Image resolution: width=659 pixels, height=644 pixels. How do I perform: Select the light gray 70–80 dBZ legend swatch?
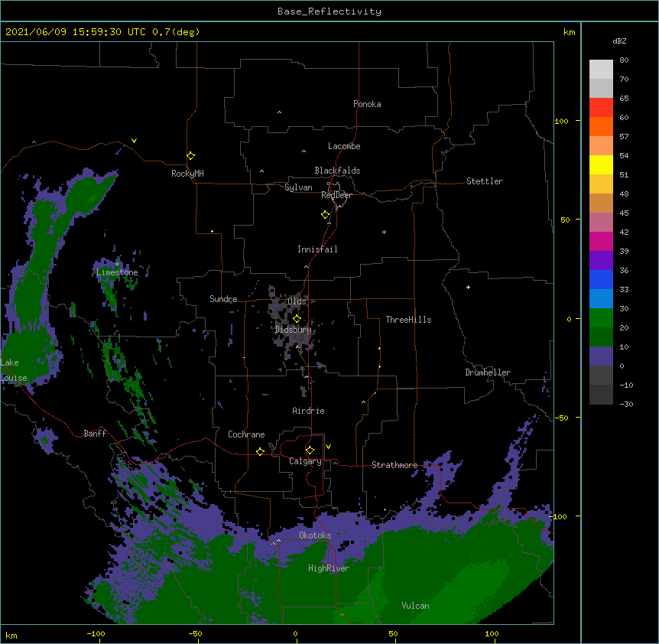601,70
